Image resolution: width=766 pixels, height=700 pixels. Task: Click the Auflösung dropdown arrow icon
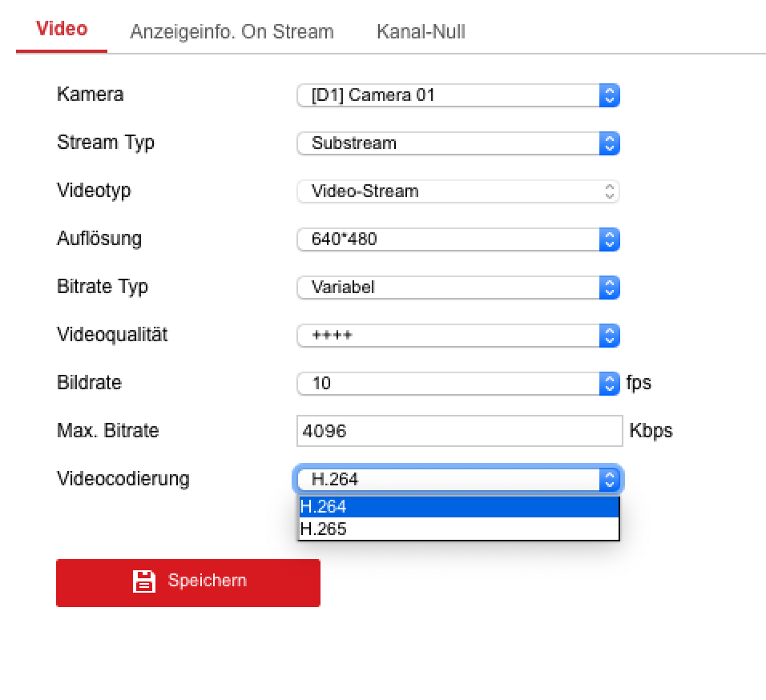pyautogui.click(x=610, y=239)
